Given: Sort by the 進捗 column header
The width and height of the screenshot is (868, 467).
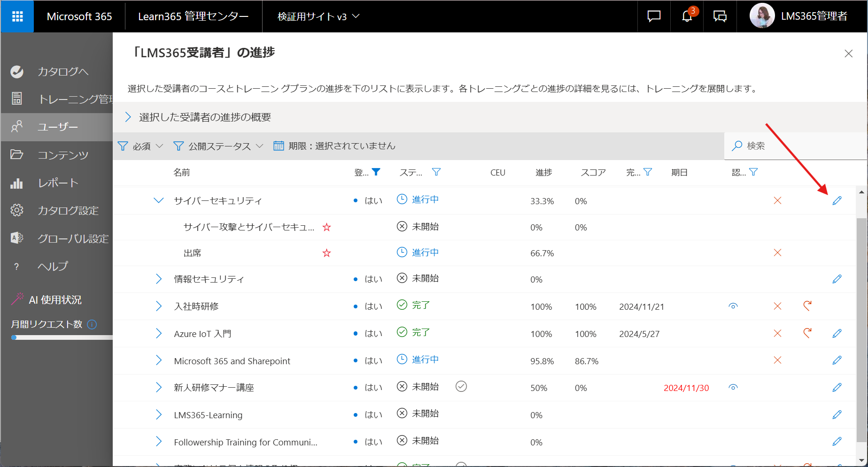Looking at the screenshot, I should click(544, 172).
